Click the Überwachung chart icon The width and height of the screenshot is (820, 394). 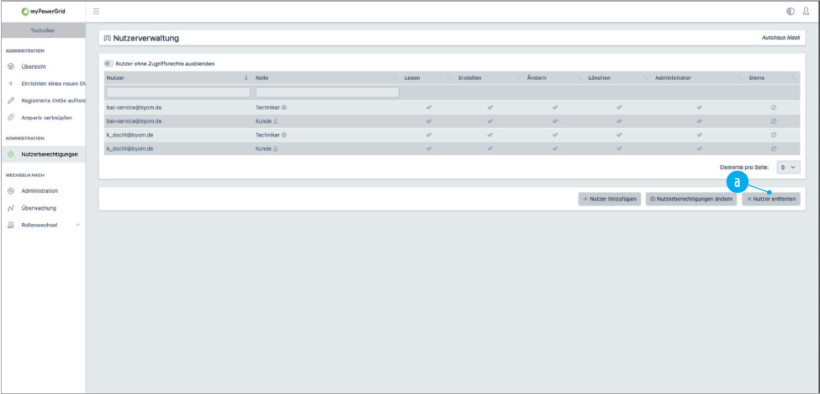click(x=10, y=208)
